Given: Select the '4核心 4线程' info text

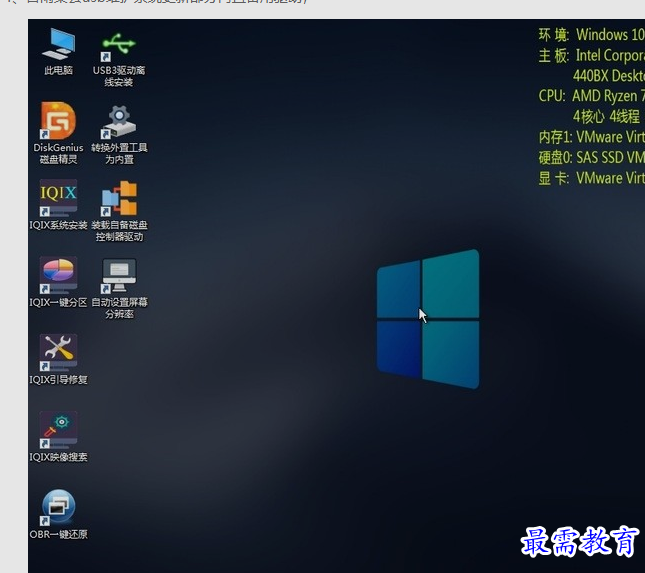Looking at the screenshot, I should [606, 117].
